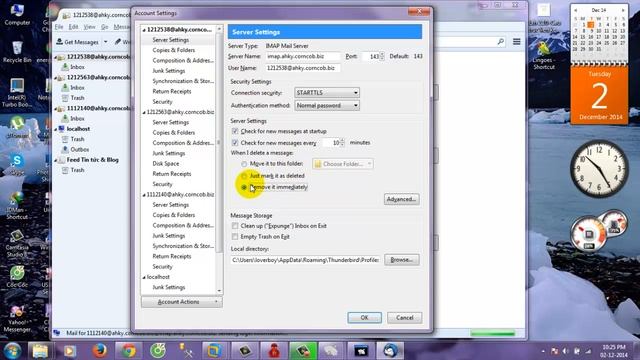Open the media player taskbar icon

(70, 351)
